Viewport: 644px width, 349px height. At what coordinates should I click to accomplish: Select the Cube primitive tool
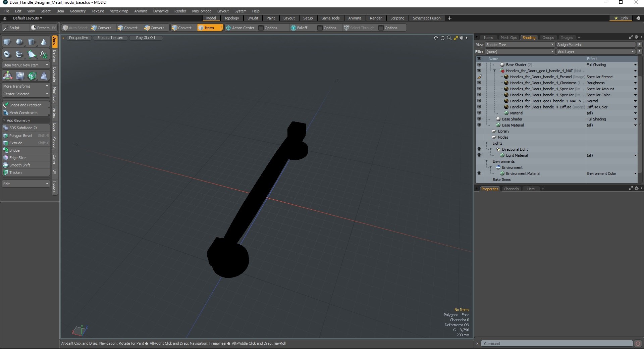[7, 42]
